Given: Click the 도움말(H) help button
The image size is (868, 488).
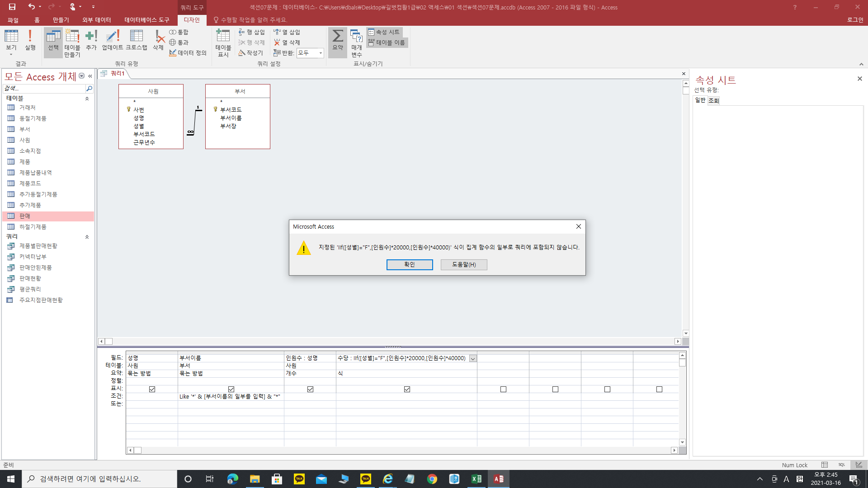Looking at the screenshot, I should (464, 265).
